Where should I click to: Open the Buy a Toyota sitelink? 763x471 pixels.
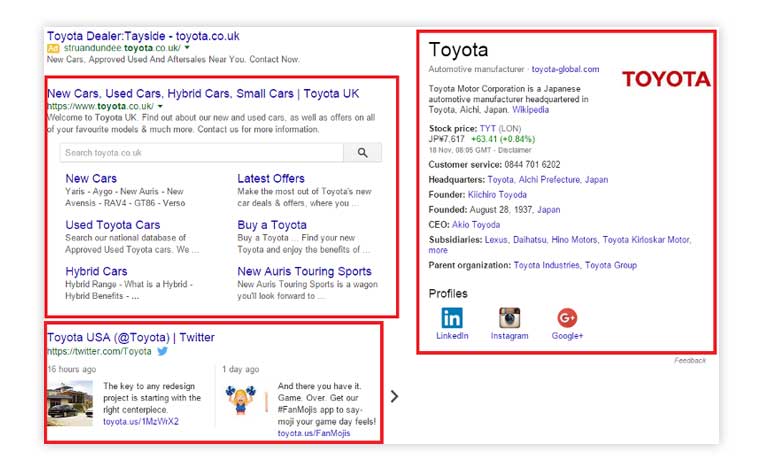click(272, 225)
